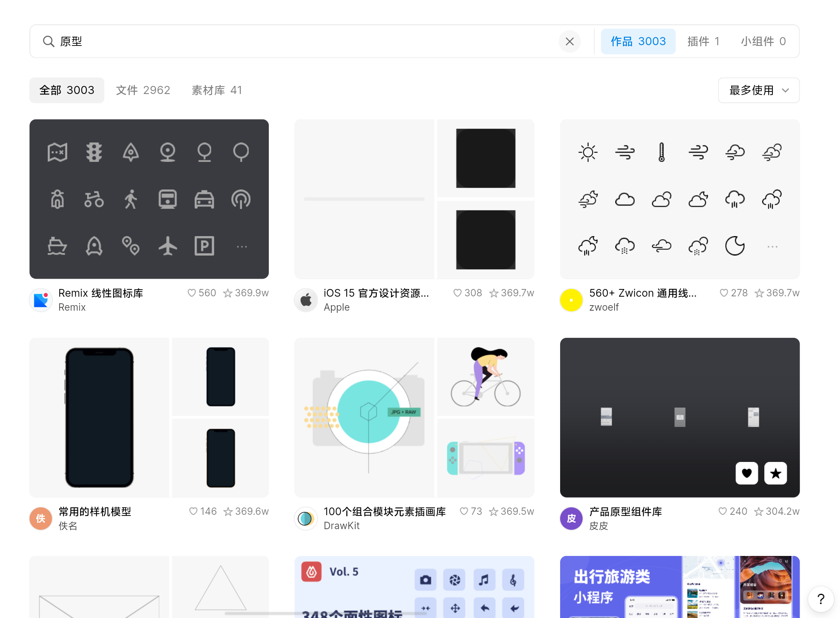Open 产品原型组件库 dark thumbnail
This screenshot has height=618, width=840.
679,418
